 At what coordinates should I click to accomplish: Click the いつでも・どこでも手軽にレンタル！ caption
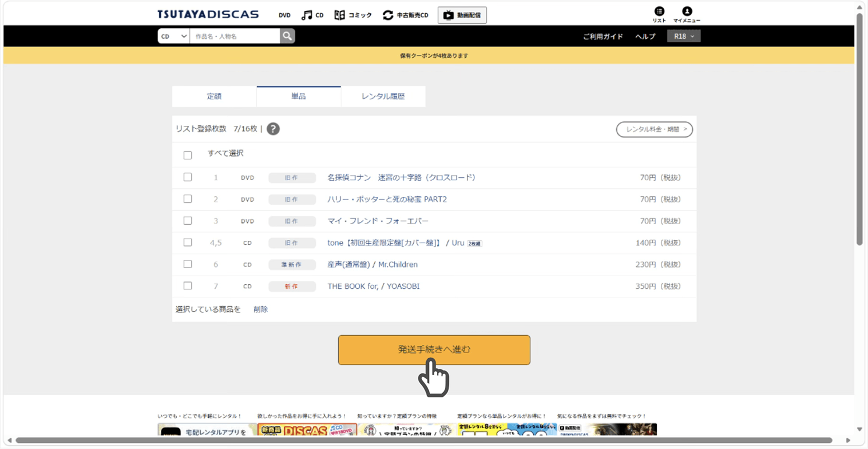coord(200,416)
